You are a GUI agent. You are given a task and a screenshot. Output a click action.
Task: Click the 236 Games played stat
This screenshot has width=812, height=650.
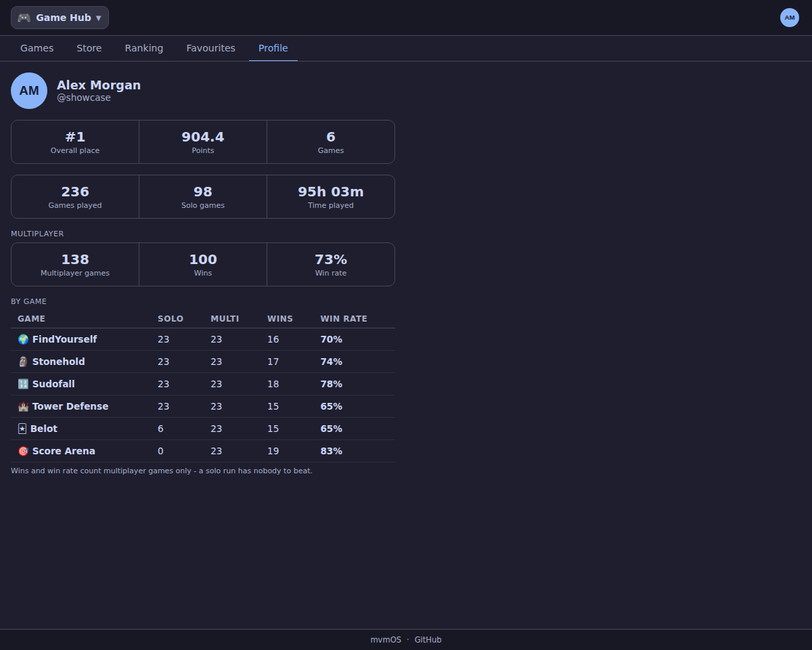pyautogui.click(x=75, y=197)
